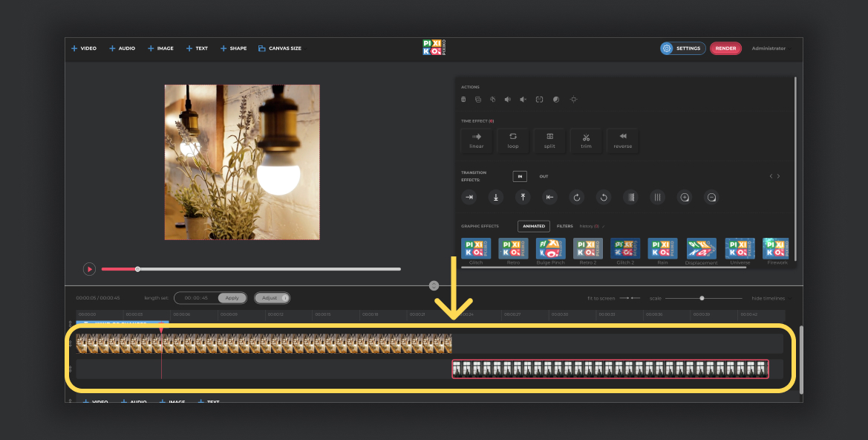868x440 pixels.
Task: Apply the zoom-out transition effect
Action: click(711, 197)
